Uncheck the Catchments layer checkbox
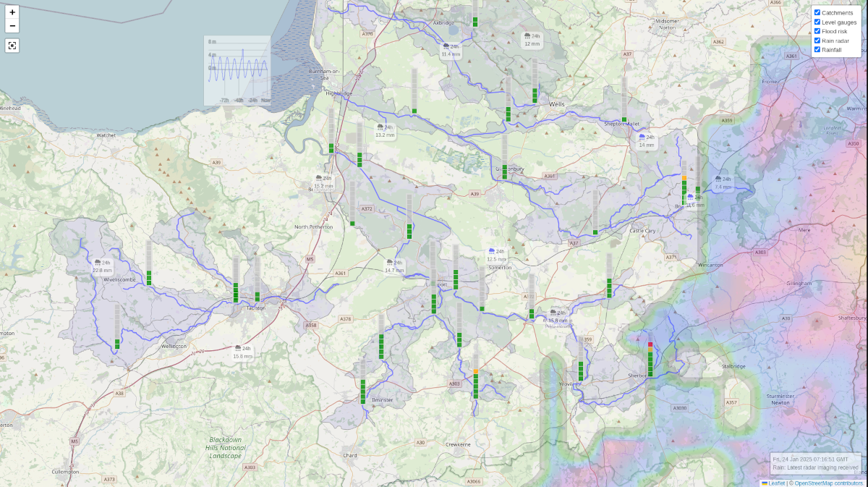This screenshot has height=487, width=868. coord(817,12)
